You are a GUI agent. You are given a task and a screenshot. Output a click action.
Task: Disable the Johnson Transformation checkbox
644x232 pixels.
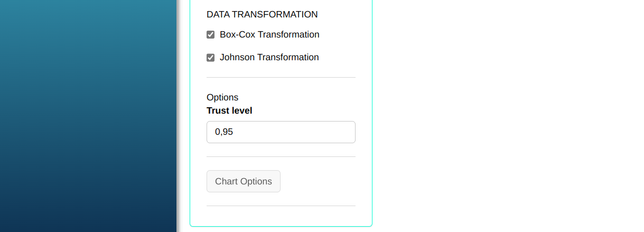(x=210, y=58)
